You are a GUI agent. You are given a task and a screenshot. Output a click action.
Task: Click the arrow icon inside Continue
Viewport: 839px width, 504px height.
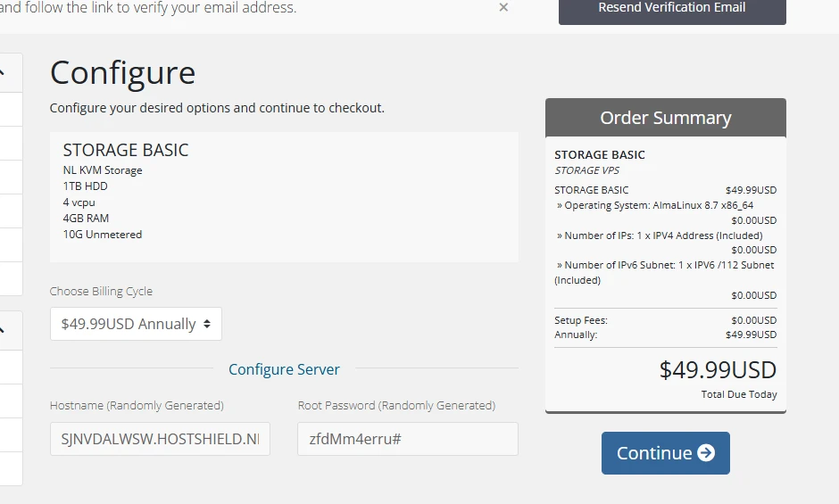[x=706, y=453]
